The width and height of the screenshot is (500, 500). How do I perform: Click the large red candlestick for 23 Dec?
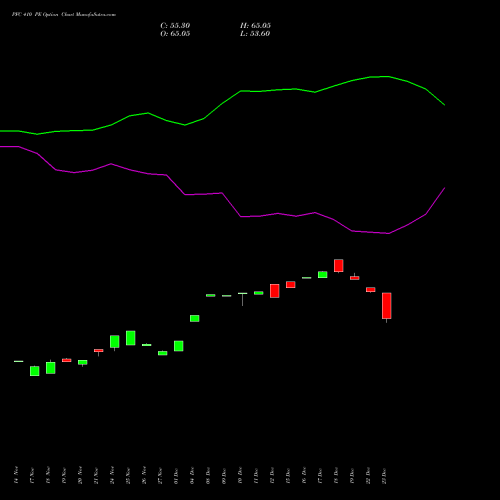[x=387, y=306]
